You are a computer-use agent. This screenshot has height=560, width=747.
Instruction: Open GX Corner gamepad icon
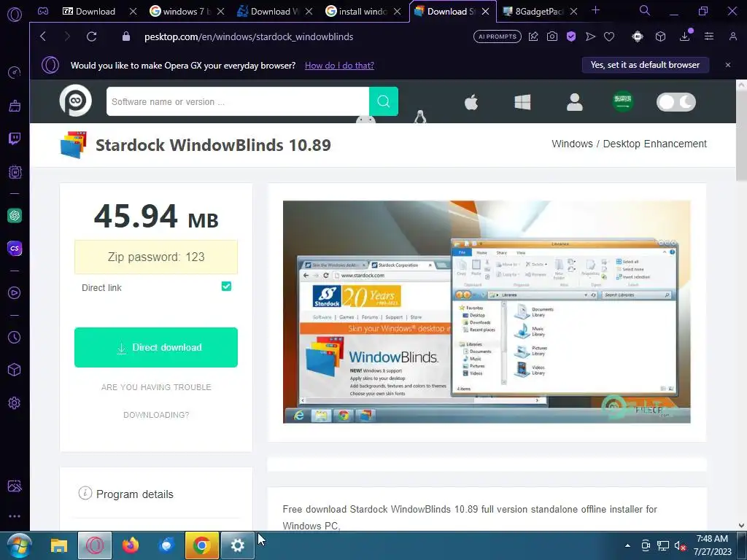tap(43, 11)
